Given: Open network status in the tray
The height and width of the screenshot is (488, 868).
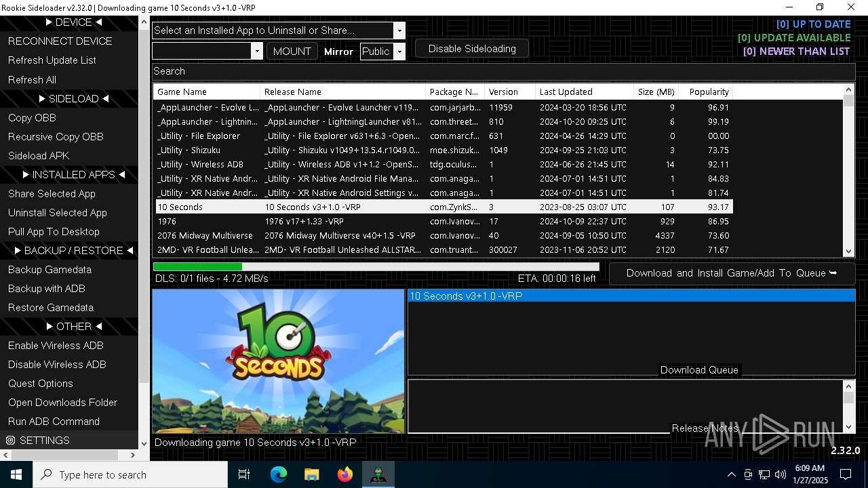Looking at the screenshot, I should pos(764,474).
